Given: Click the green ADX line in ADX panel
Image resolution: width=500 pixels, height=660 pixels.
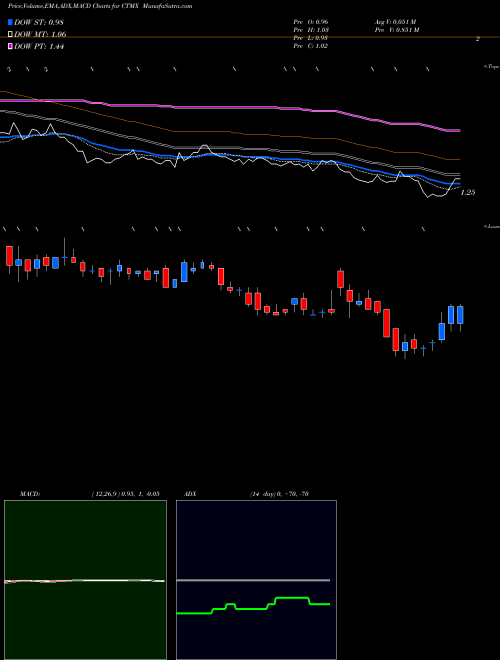Looking at the screenshot, I should click(253, 606).
